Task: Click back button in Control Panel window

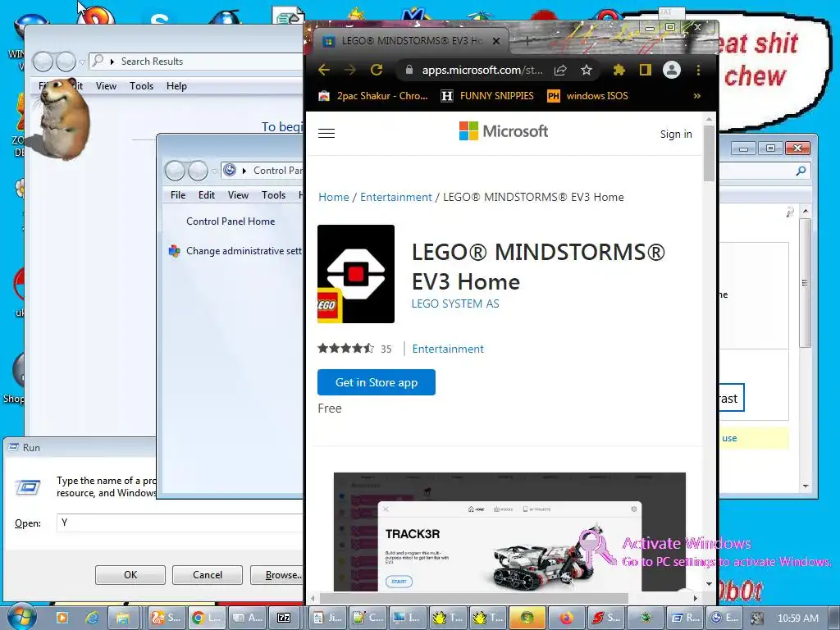Action: point(175,171)
